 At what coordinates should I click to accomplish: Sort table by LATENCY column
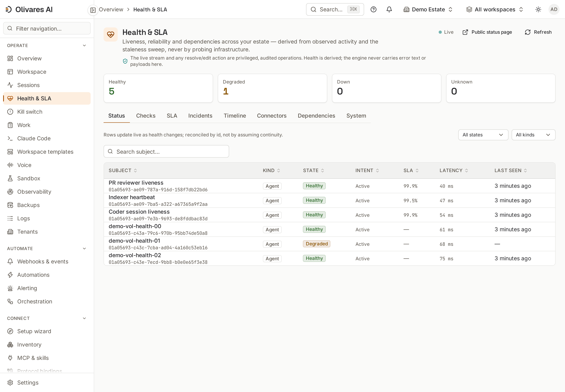coord(454,171)
